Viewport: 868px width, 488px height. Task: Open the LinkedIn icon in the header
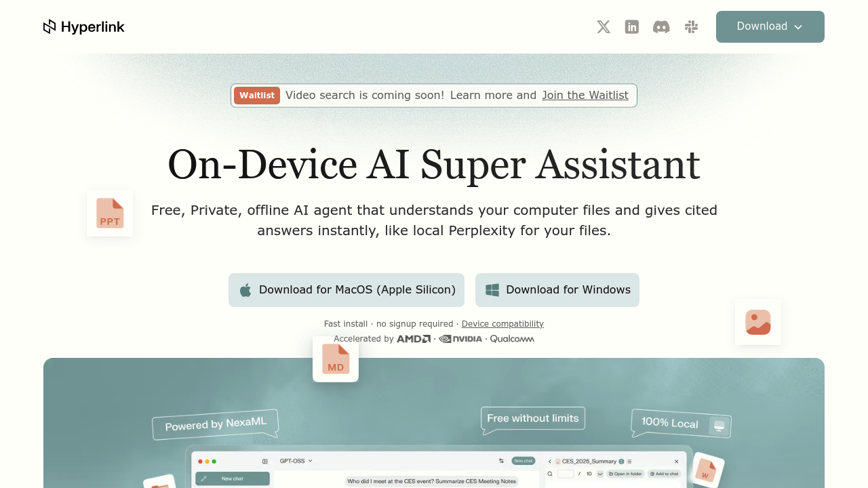point(631,26)
